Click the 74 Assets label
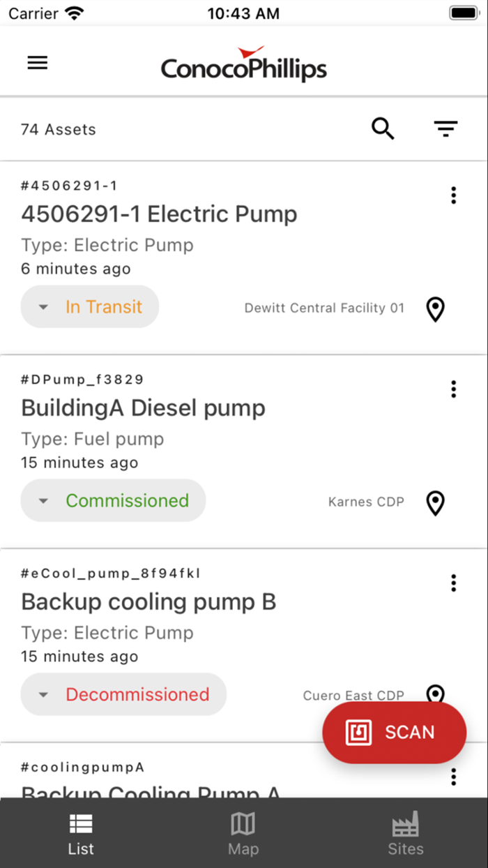This screenshot has width=488, height=868. click(x=59, y=129)
